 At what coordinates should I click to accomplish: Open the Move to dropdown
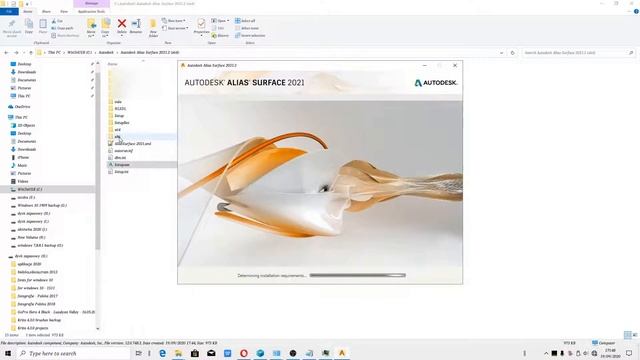[x=91, y=28]
